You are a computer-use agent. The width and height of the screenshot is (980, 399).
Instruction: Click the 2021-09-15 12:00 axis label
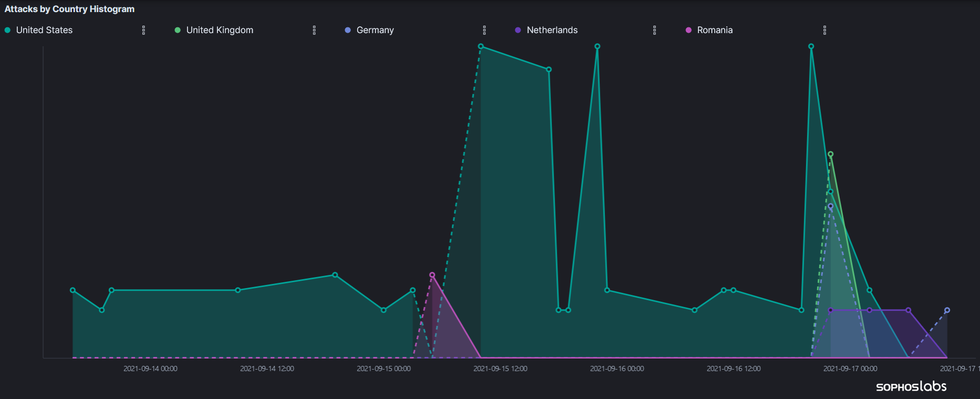click(x=500, y=369)
